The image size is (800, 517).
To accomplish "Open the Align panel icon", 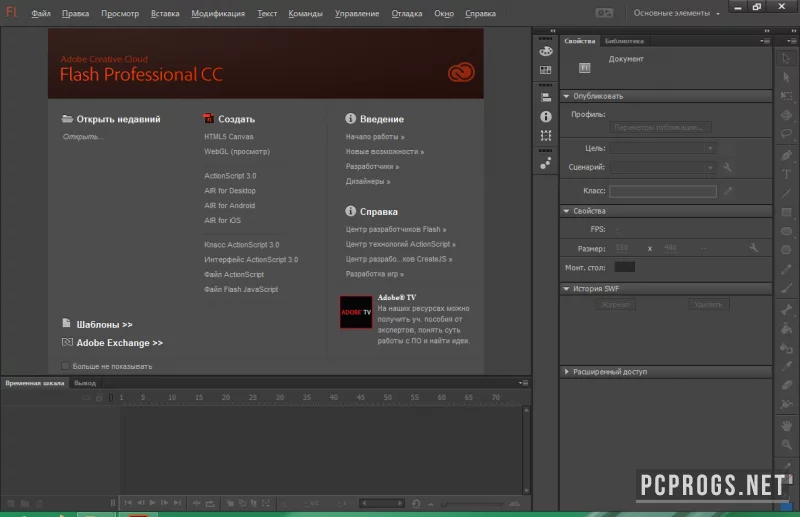I will [546, 97].
